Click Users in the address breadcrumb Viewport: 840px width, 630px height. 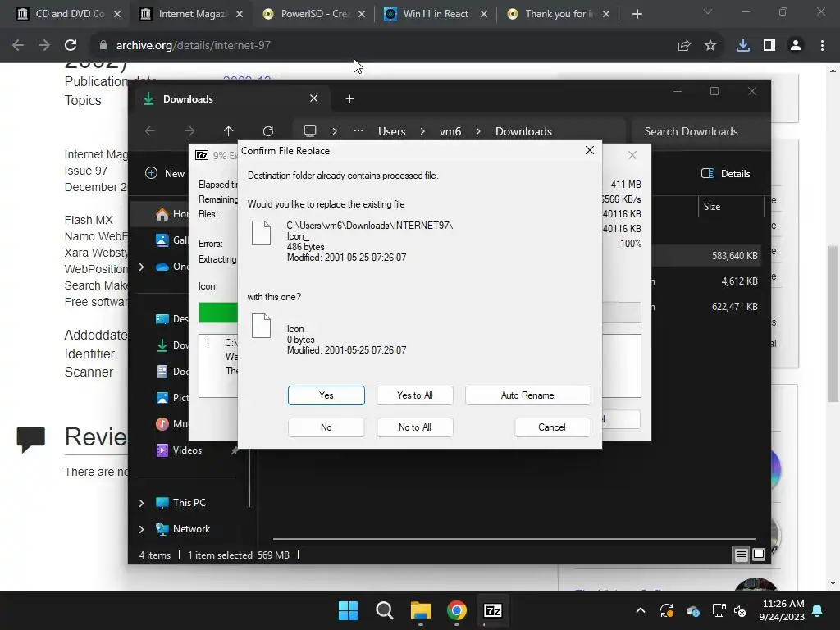[392, 131]
